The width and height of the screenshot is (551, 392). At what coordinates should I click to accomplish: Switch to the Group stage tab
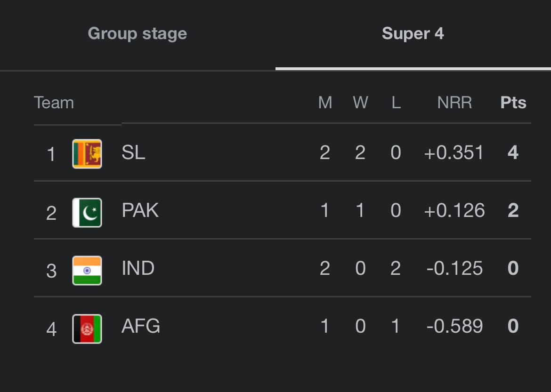[137, 34]
